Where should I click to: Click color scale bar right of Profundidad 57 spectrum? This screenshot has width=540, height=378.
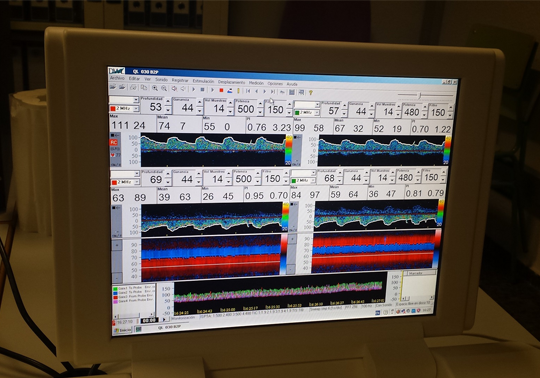click(x=447, y=150)
